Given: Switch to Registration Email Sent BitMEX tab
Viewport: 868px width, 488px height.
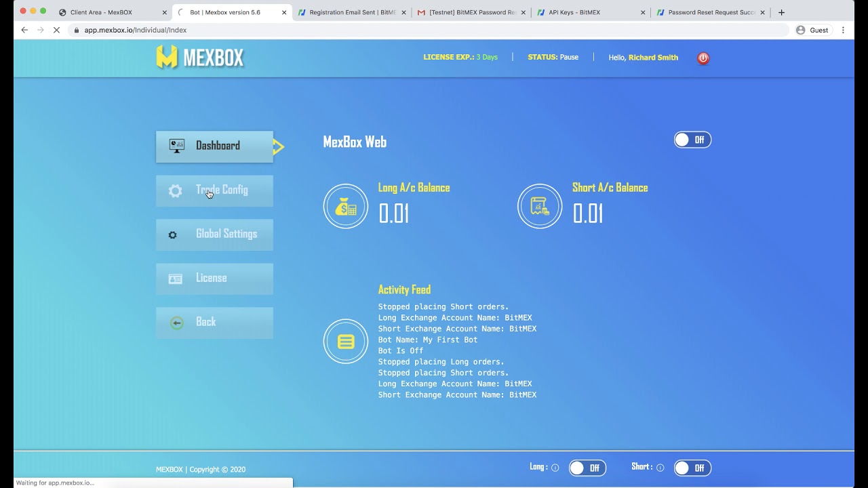Looking at the screenshot, I should (x=351, y=12).
